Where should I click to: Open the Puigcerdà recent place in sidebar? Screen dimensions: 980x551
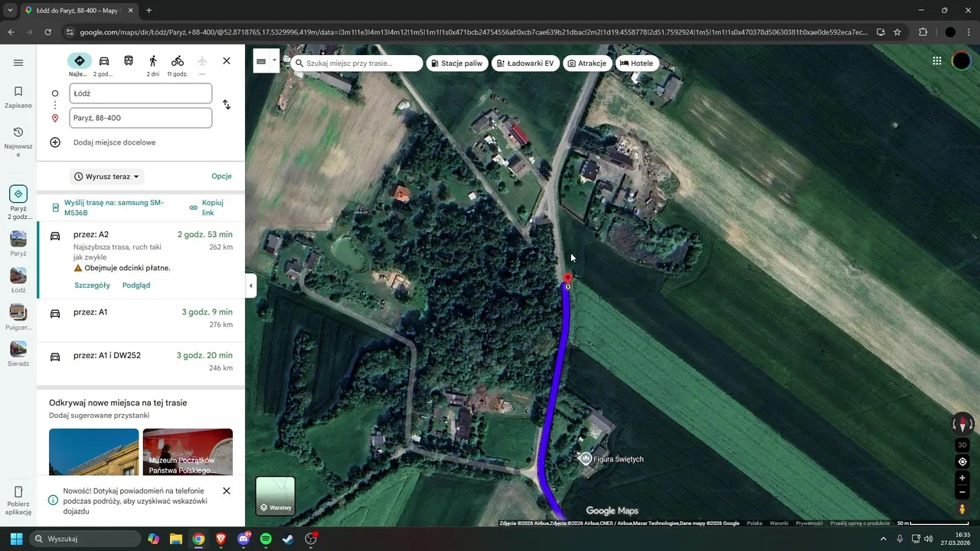18,317
